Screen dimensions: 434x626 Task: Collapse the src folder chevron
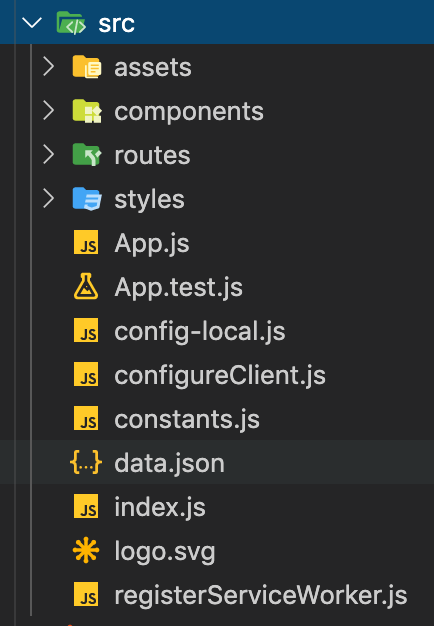pyautogui.click(x=32, y=23)
